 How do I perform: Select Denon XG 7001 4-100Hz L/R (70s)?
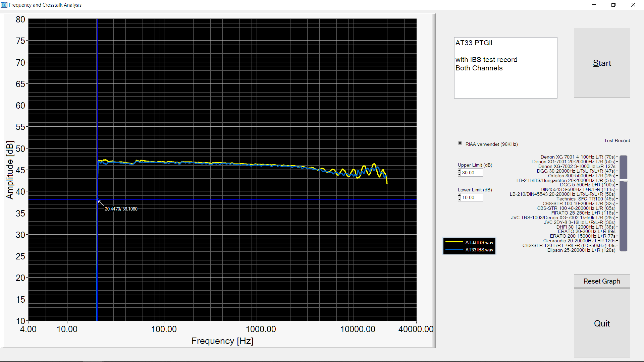(x=578, y=157)
